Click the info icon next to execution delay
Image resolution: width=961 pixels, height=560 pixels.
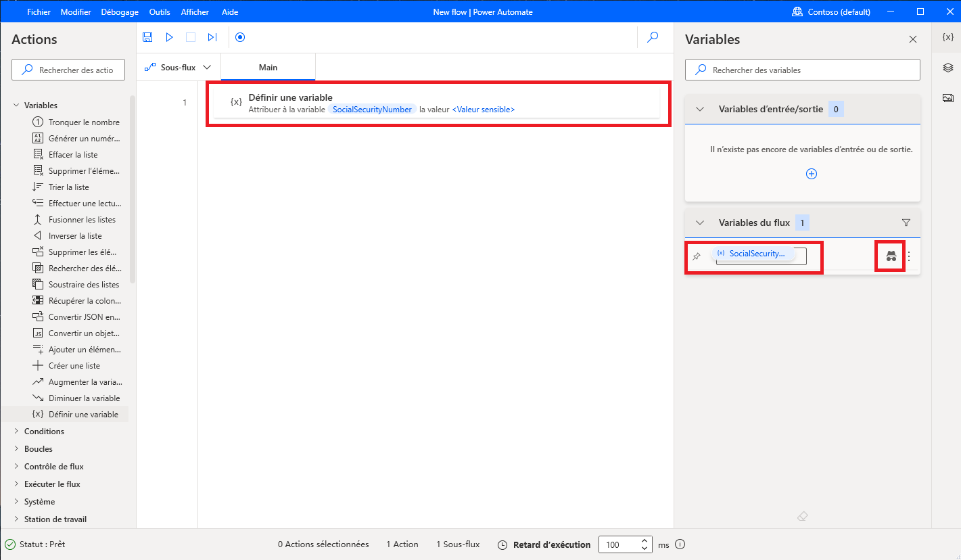point(680,544)
